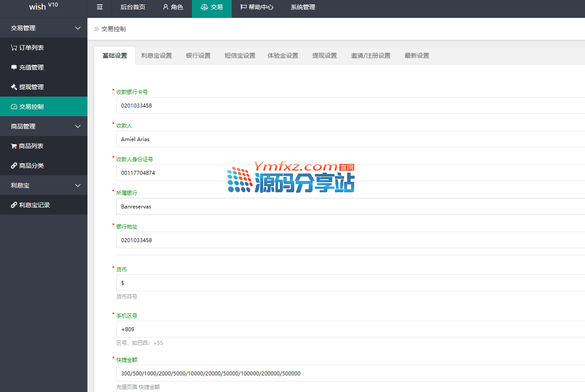This screenshot has width=585, height=392.
Task: Open the 提现设置 tab
Action: [x=324, y=56]
